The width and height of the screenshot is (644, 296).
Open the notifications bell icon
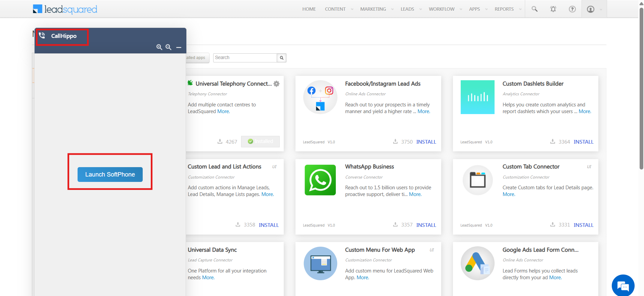coord(553,9)
